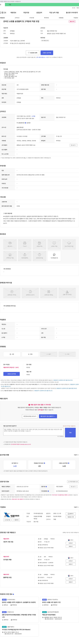Open the 생산직 사원 모집 listing
This screenshot has height=644, width=79.
click(x=8, y=542)
